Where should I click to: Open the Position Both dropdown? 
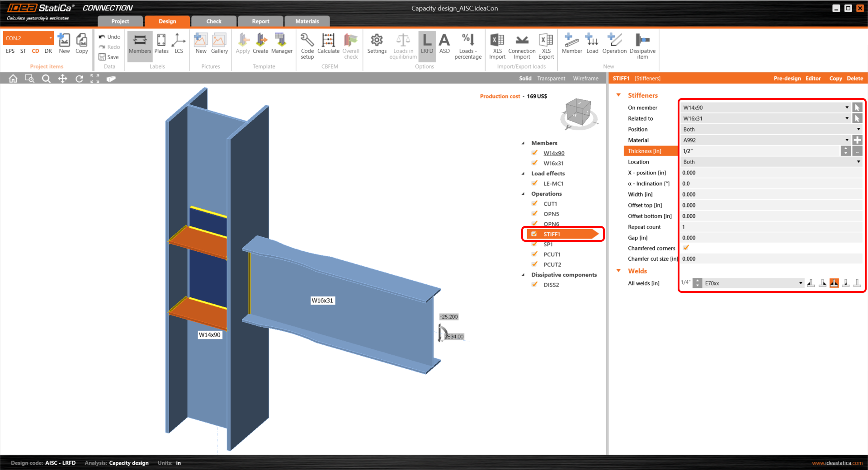(858, 129)
